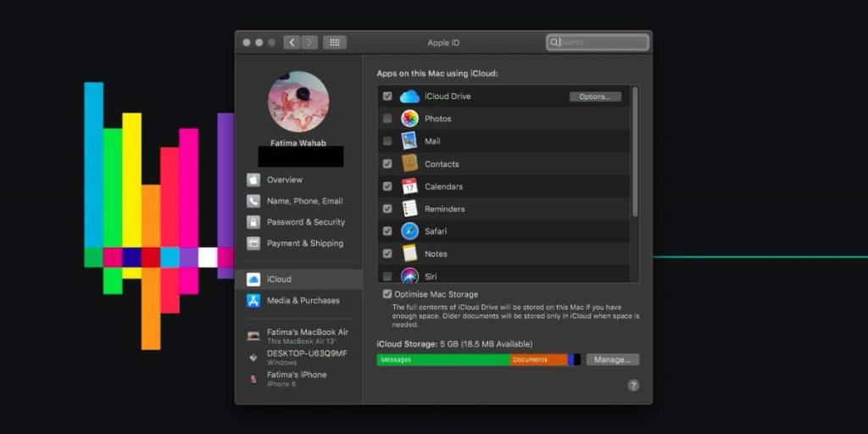Viewport: 868px width, 434px height.
Task: Go forward with the right arrow
Action: (x=309, y=42)
